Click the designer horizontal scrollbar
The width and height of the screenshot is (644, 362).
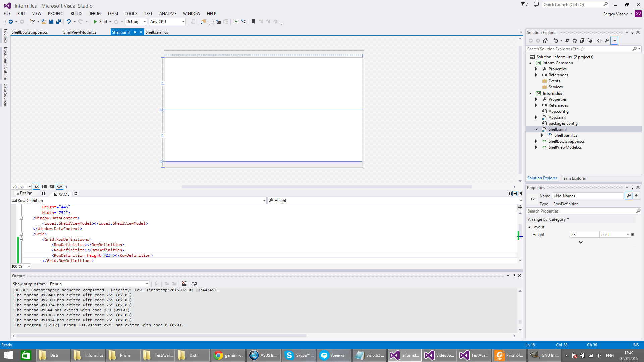pyautogui.click(x=326, y=187)
